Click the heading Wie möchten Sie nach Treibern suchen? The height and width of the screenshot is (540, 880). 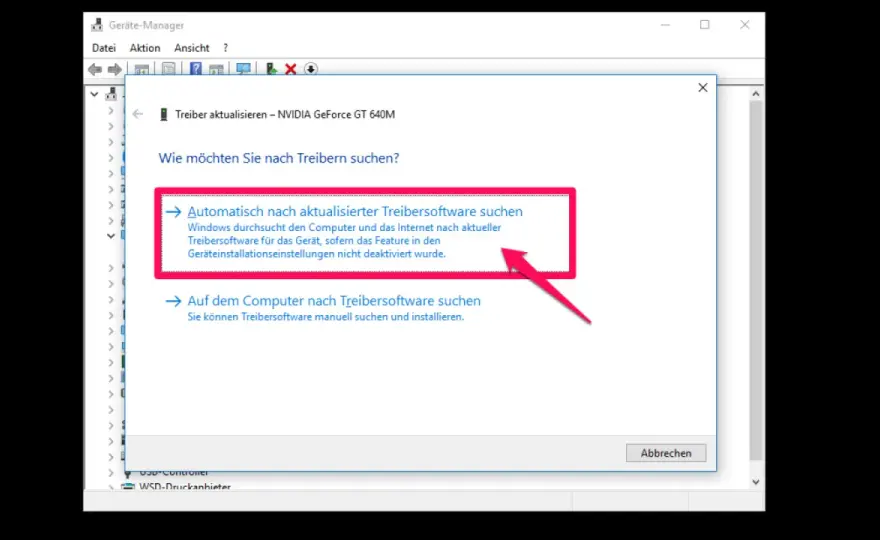(x=279, y=158)
